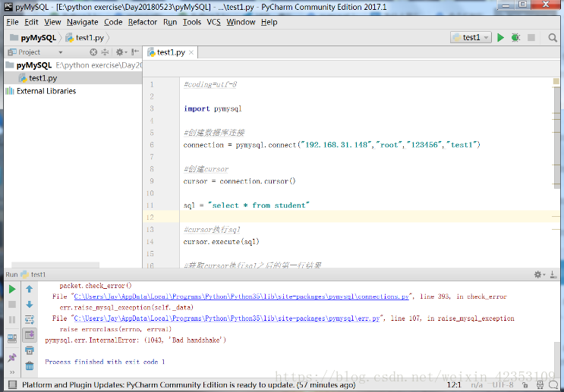Hide the Run tool window
Screen dimensions: 564x392
pos(553,274)
